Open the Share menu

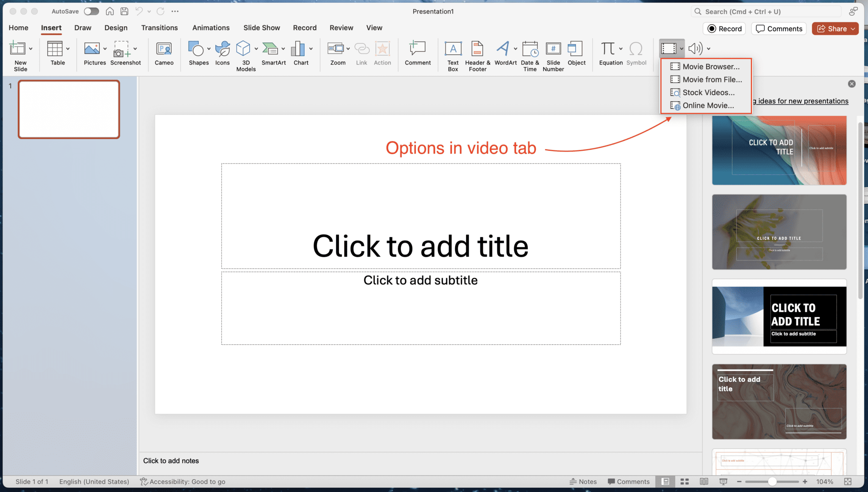coord(835,28)
